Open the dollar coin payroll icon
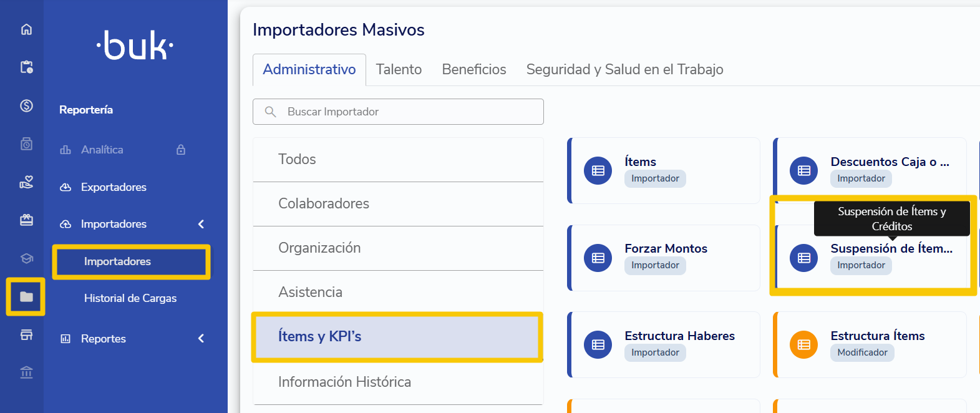Viewport: 980px width, 413px height. coord(26,105)
